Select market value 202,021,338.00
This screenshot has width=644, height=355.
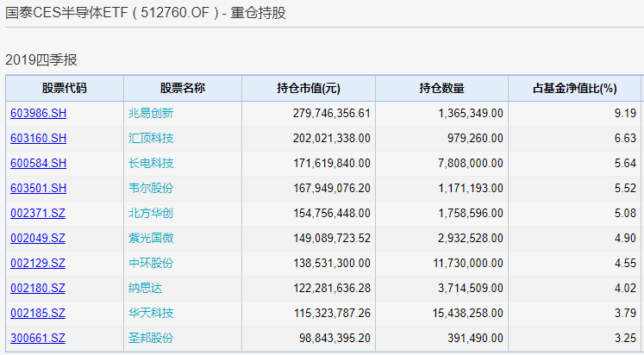(x=332, y=139)
